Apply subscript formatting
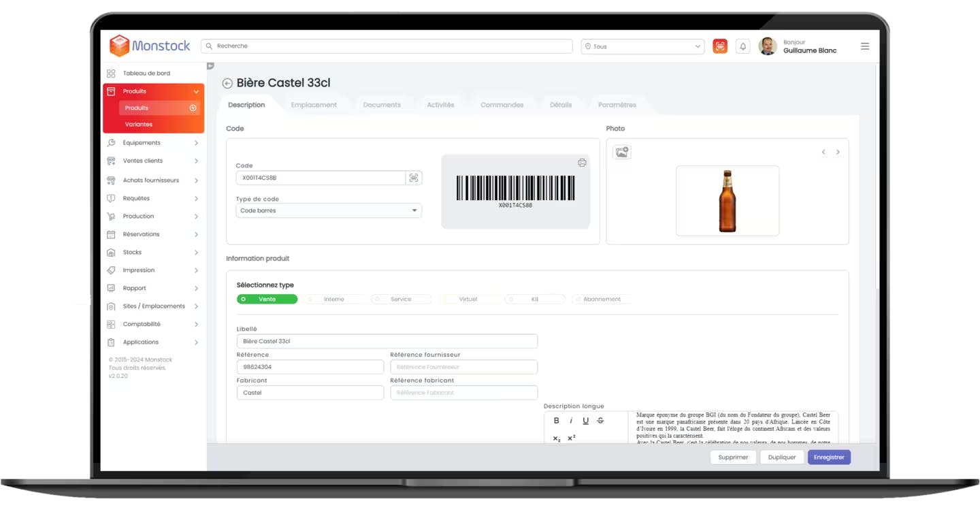This screenshot has width=980, height=516. click(x=556, y=438)
